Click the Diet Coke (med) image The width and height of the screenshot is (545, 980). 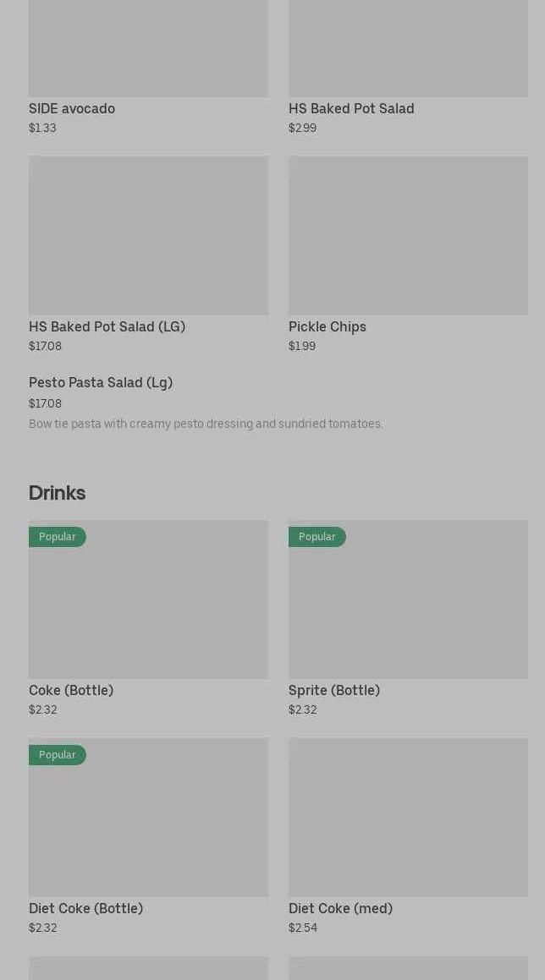[x=408, y=817]
